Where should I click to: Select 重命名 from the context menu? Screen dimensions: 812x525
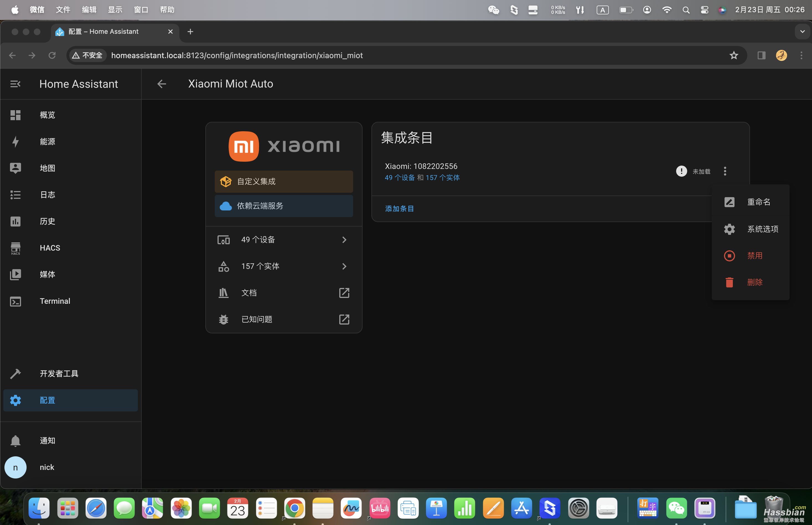(750, 202)
